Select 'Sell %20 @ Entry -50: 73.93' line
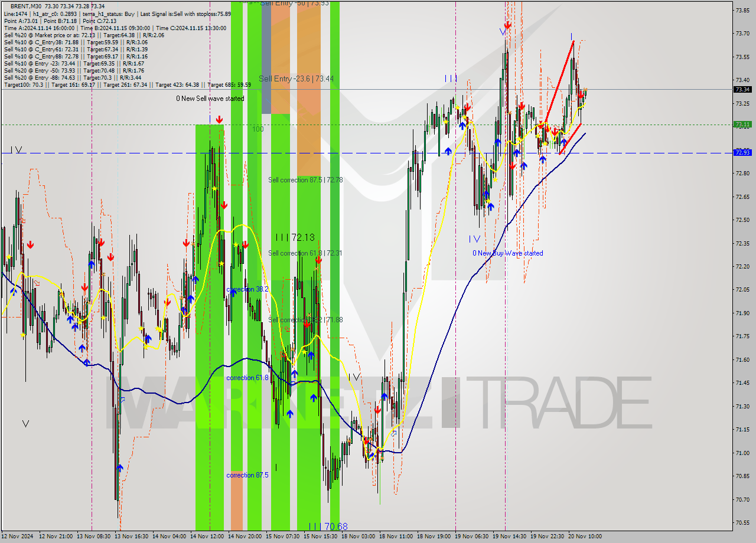Viewport: 756px width, 543px height. click(74, 70)
